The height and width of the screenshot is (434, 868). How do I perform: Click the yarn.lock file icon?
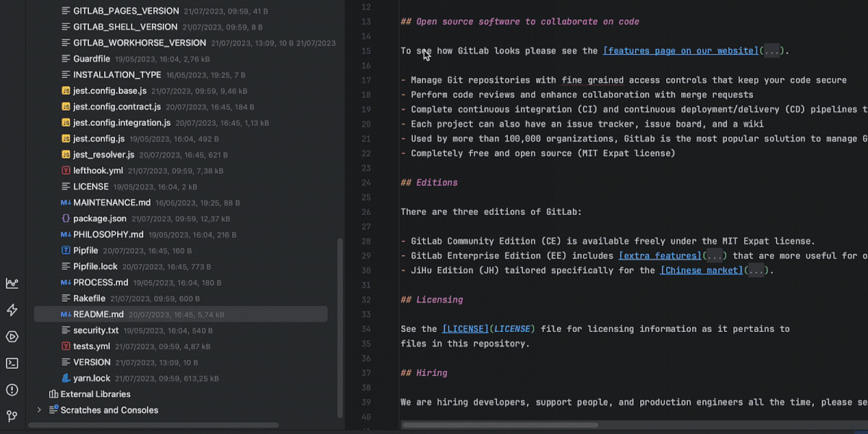coord(66,378)
